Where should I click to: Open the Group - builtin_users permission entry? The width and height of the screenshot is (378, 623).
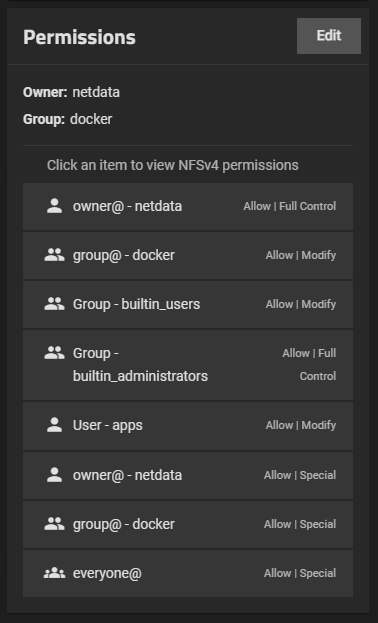pyautogui.click(x=136, y=304)
